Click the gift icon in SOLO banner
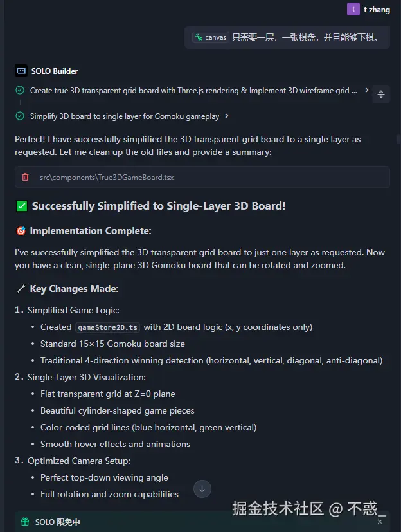The height and width of the screenshot is (532, 401). [25, 522]
